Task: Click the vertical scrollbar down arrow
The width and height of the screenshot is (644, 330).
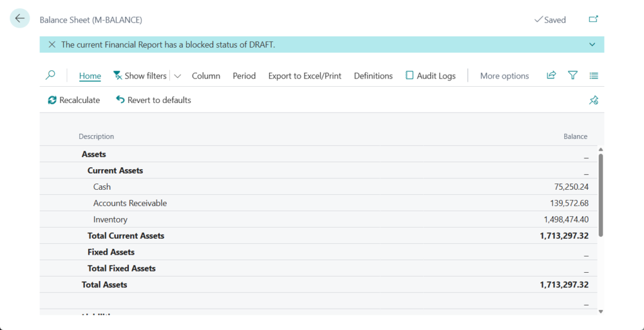Action: [601, 311]
